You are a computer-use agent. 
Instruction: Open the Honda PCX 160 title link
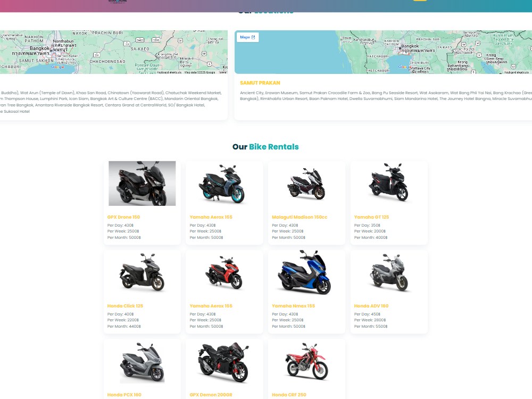(124, 395)
